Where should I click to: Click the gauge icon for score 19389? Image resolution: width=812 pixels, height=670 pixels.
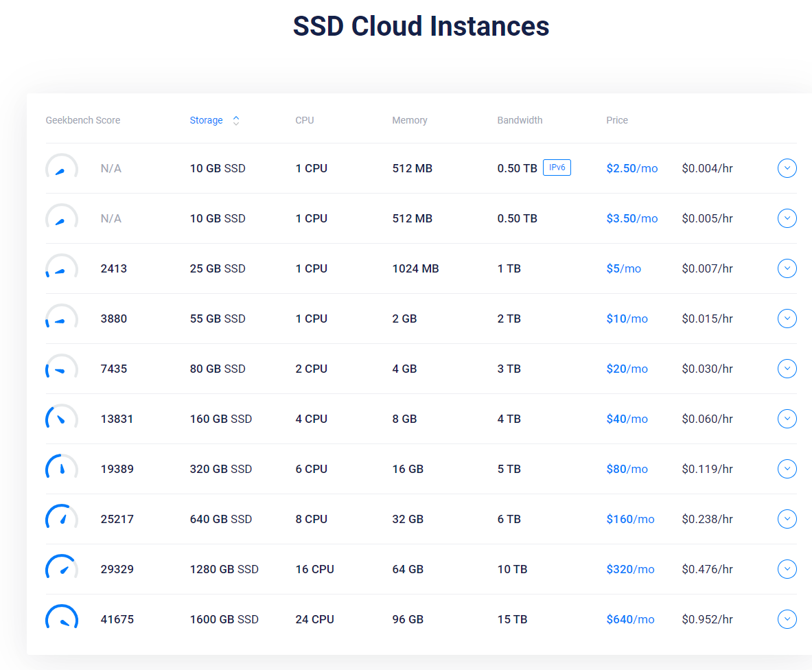click(x=62, y=469)
